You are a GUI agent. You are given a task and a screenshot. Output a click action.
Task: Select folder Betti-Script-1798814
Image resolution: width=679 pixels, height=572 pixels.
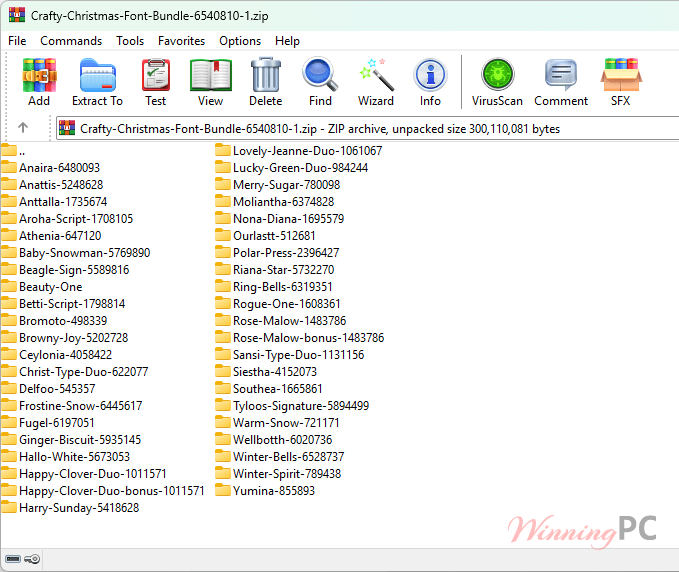pyautogui.click(x=63, y=304)
